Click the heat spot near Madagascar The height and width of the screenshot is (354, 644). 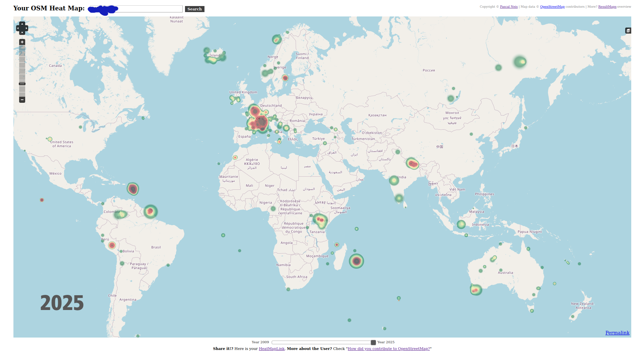[x=356, y=261]
